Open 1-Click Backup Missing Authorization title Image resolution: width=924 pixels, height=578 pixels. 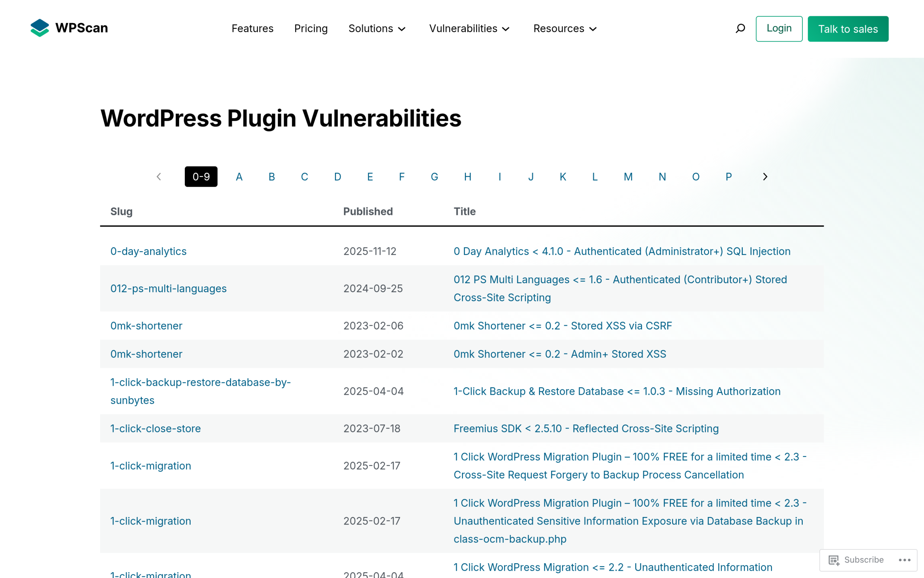click(x=616, y=391)
